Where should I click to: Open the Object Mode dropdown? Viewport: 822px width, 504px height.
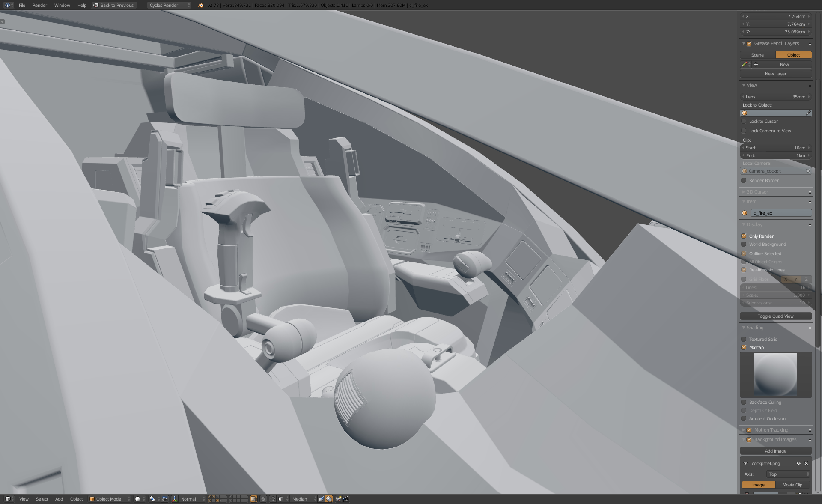pos(109,499)
